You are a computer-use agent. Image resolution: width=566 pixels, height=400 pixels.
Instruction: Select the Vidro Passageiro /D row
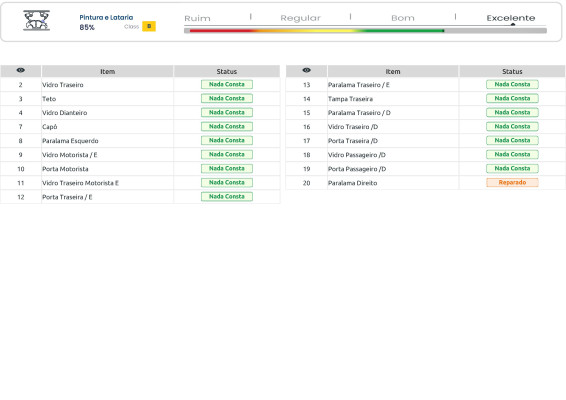click(426, 155)
